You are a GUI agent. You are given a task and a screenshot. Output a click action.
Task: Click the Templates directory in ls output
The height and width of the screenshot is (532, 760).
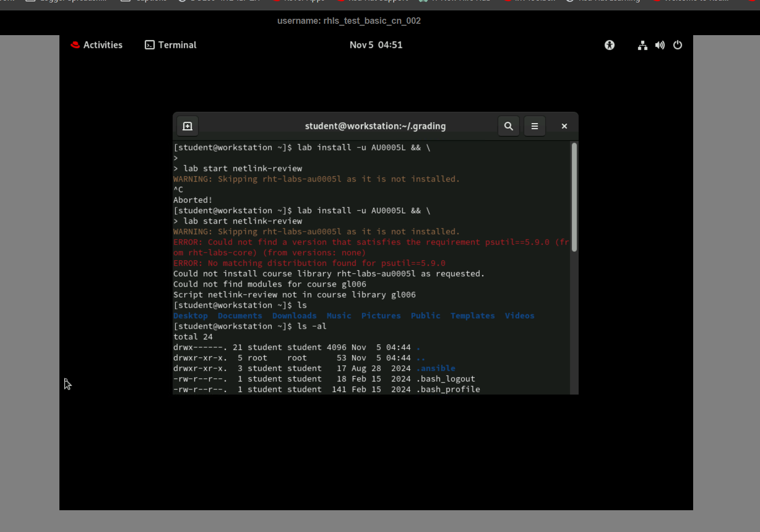click(x=472, y=316)
